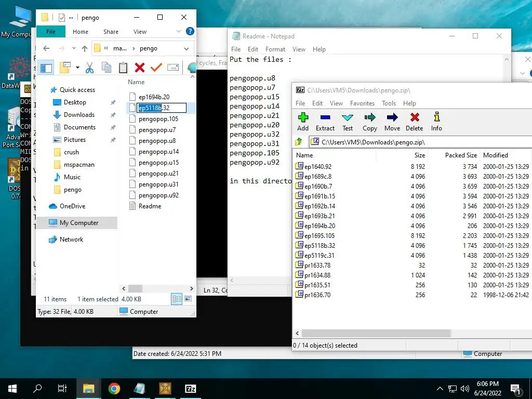Open Task View on the taskbar
The width and height of the screenshot is (532, 399).
pos(62,389)
